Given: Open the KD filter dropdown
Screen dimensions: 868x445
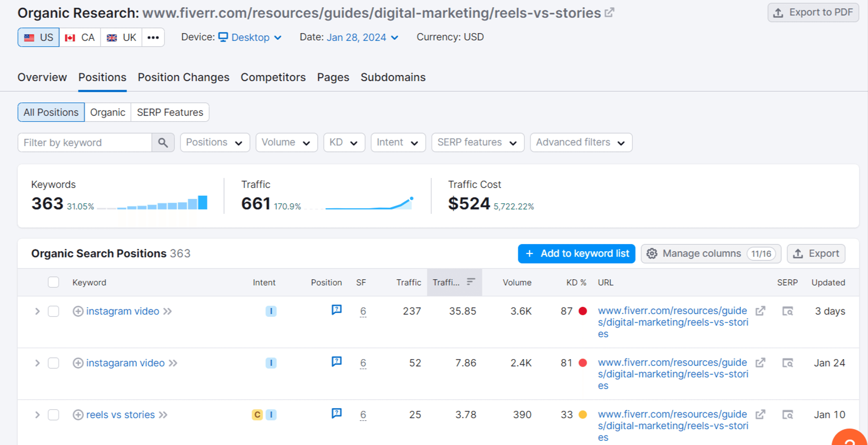Looking at the screenshot, I should click(344, 142).
